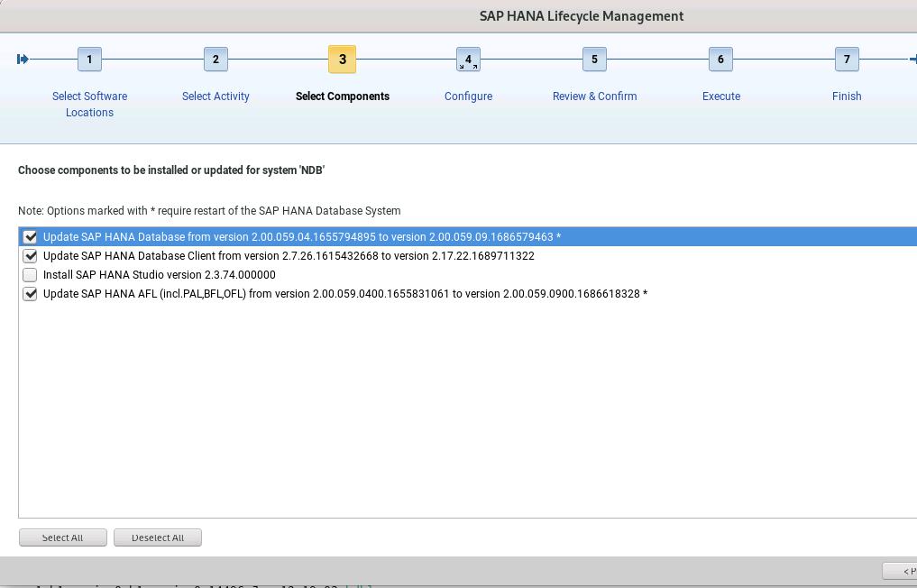Select the SAP HANA Studio list row text
This screenshot has height=588, width=917.
pyautogui.click(x=160, y=275)
